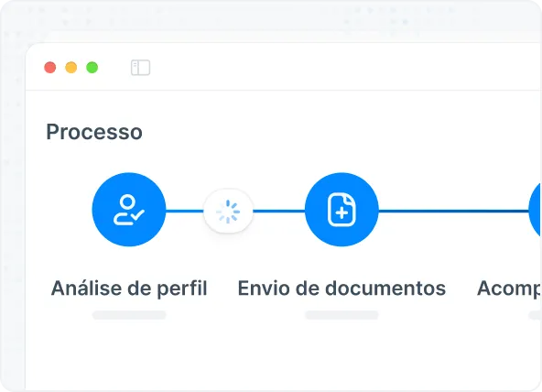Select the partially visible third step circle
The width and height of the screenshot is (542, 392).
[535, 210]
